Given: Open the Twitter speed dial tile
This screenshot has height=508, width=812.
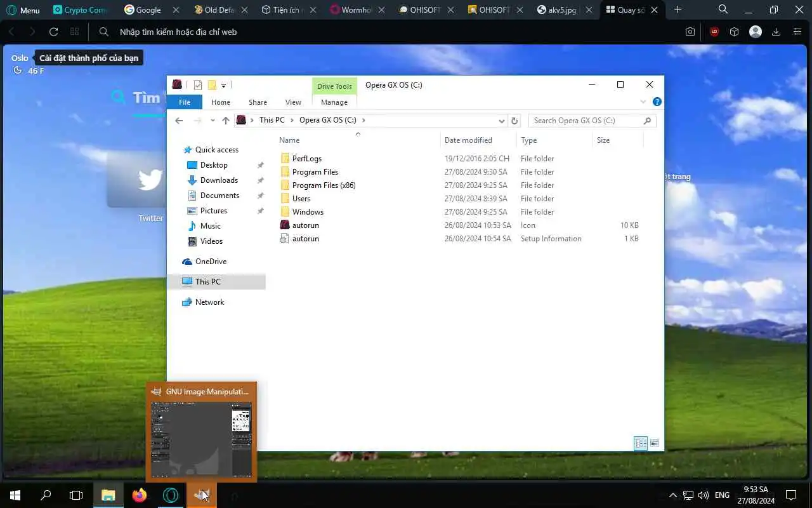Looking at the screenshot, I should click(x=150, y=180).
